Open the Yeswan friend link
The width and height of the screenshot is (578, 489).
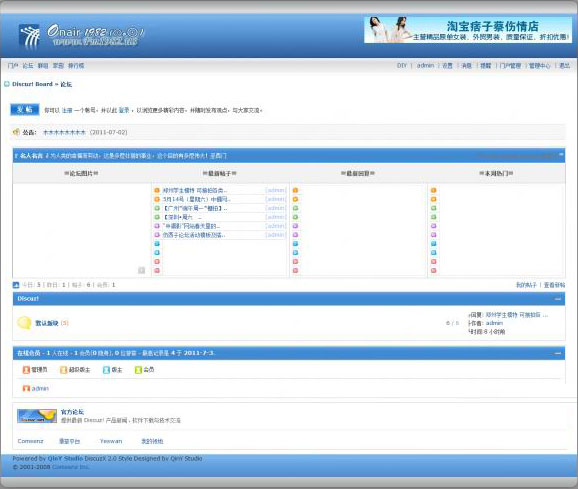(x=111, y=441)
